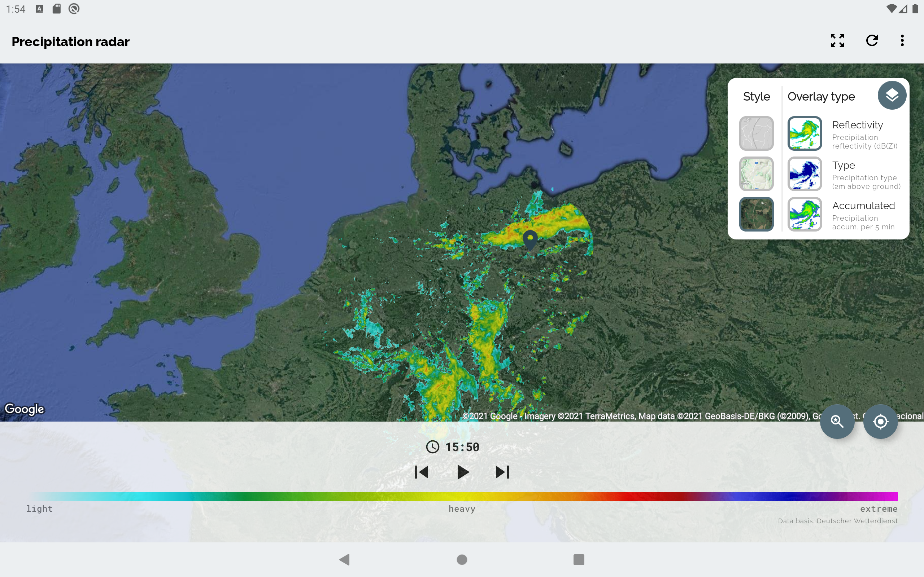This screenshot has width=924, height=577.
Task: Skip to the last radar frame
Action: [x=502, y=472]
